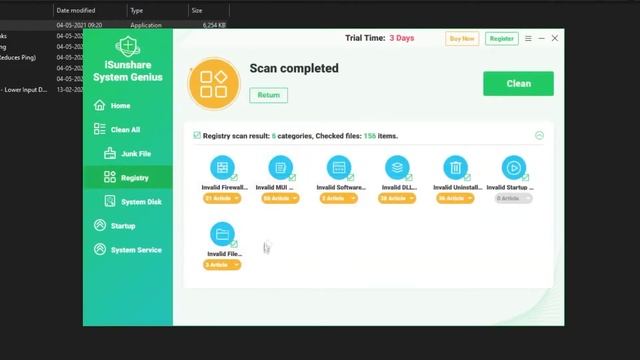This screenshot has width=640, height=360.
Task: Select Registry in the sidebar
Action: [128, 178]
